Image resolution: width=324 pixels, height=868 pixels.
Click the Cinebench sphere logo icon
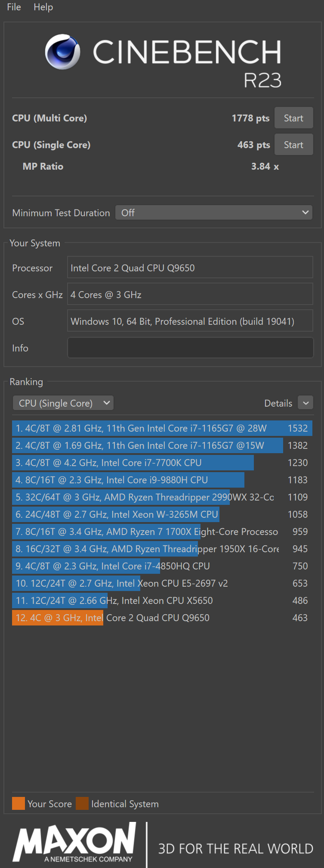pos(62,52)
